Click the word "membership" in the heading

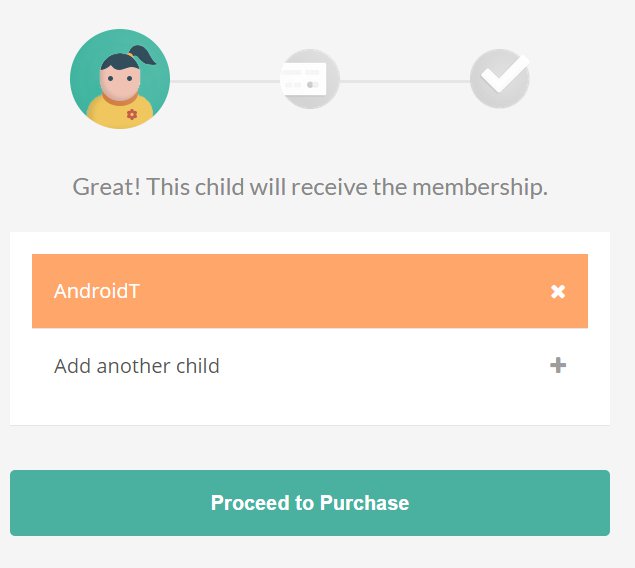480,187
